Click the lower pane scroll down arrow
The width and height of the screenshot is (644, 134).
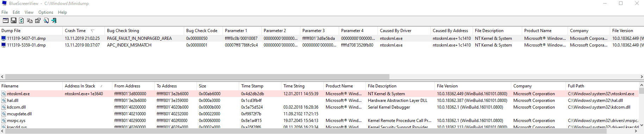point(641,125)
